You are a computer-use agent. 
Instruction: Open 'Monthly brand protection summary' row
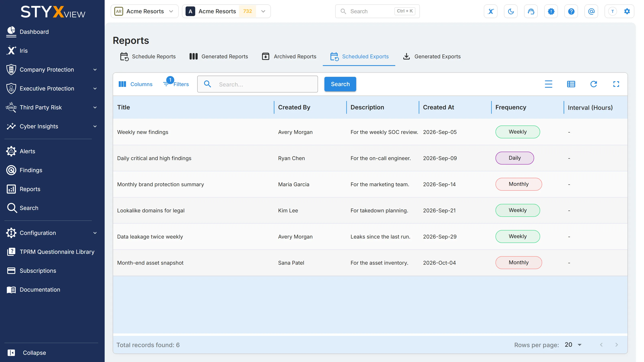coord(370,184)
